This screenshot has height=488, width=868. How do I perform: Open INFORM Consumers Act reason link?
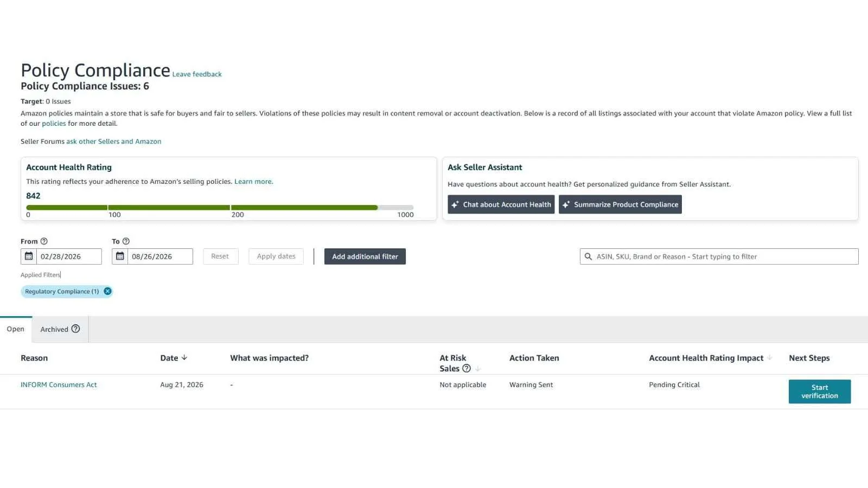(x=59, y=385)
